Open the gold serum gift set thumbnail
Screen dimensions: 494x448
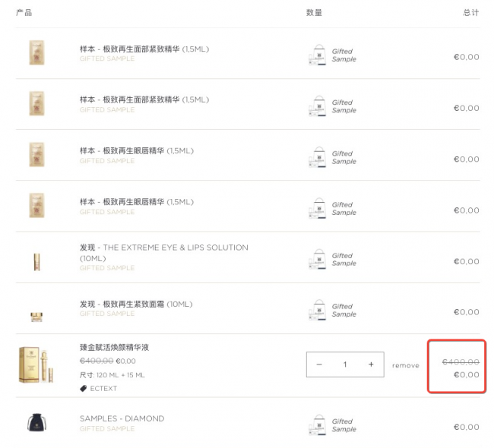tap(36, 364)
